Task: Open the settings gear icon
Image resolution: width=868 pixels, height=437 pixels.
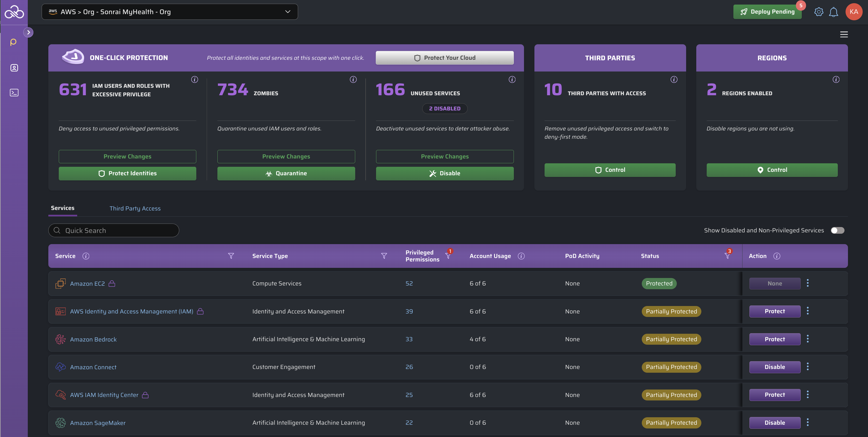Action: point(819,11)
